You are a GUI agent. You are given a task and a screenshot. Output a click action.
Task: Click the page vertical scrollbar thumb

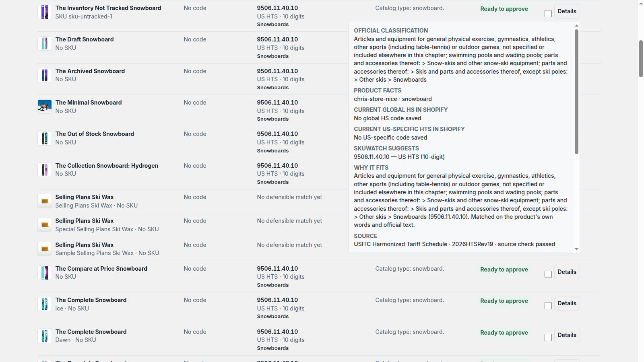pyautogui.click(x=641, y=59)
